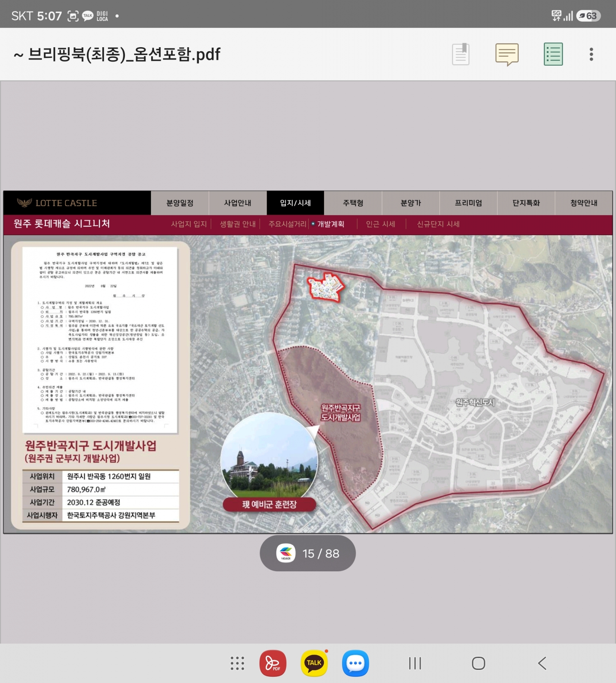The height and width of the screenshot is (683, 616).
Task: Select the 분양가 tab
Action: click(411, 203)
